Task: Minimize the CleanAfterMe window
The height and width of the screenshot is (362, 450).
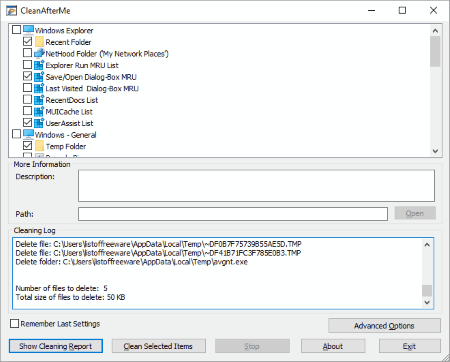Action: pyautogui.click(x=372, y=10)
